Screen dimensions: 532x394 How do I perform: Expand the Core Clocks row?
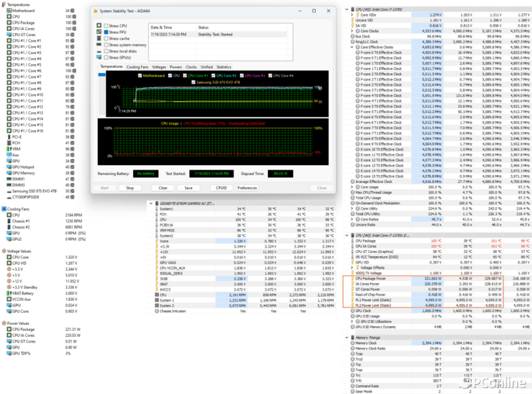[x=352, y=31]
